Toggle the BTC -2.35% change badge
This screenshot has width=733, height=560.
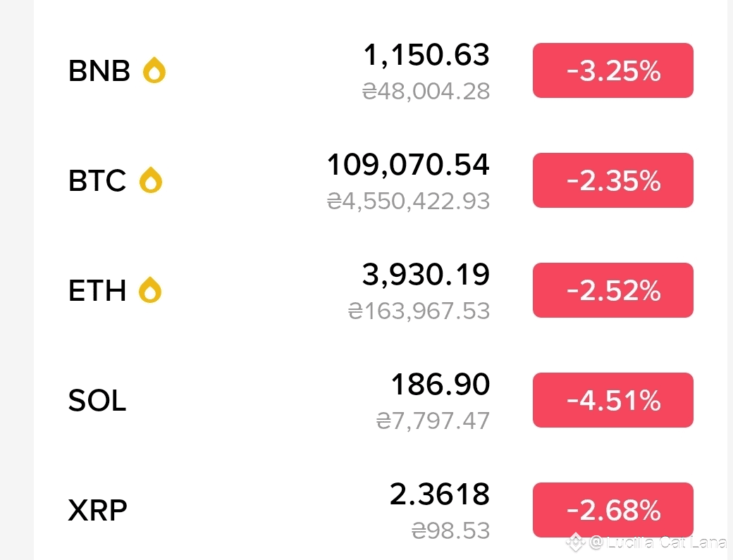point(613,180)
